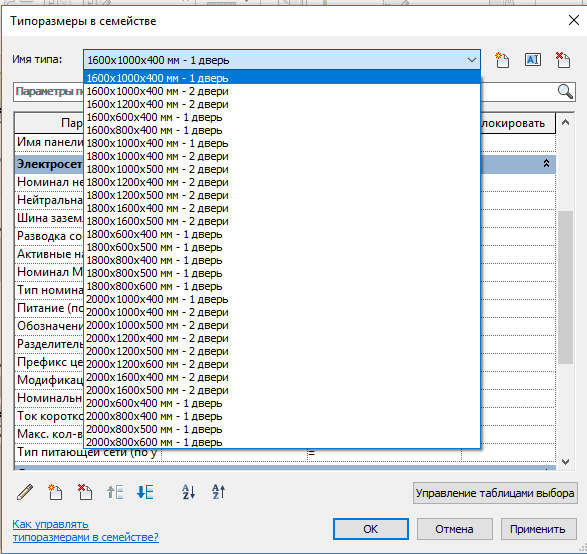Move parameter up using the up-arrow icon
The width and height of the screenshot is (587, 554).
[115, 492]
